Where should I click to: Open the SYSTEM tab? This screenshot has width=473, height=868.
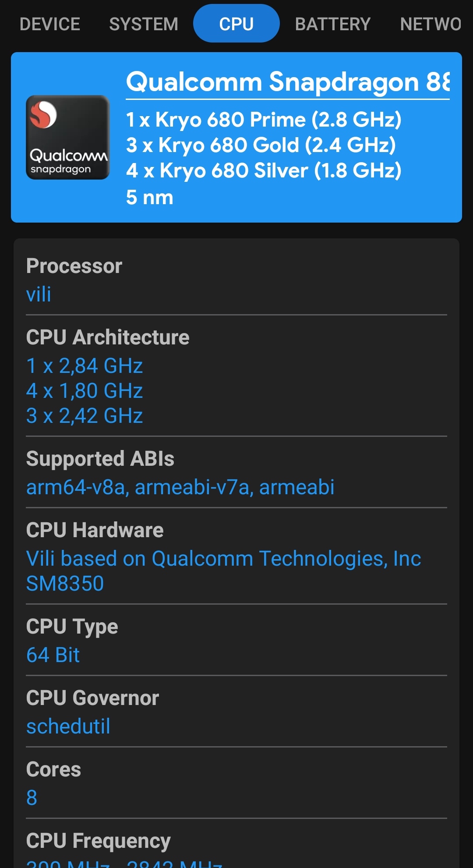click(144, 24)
